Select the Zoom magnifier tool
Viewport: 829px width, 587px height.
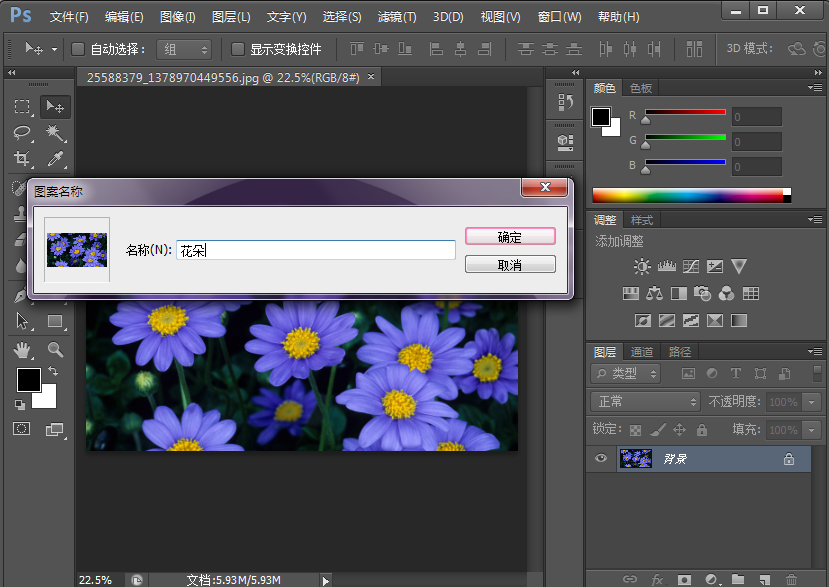[55, 350]
